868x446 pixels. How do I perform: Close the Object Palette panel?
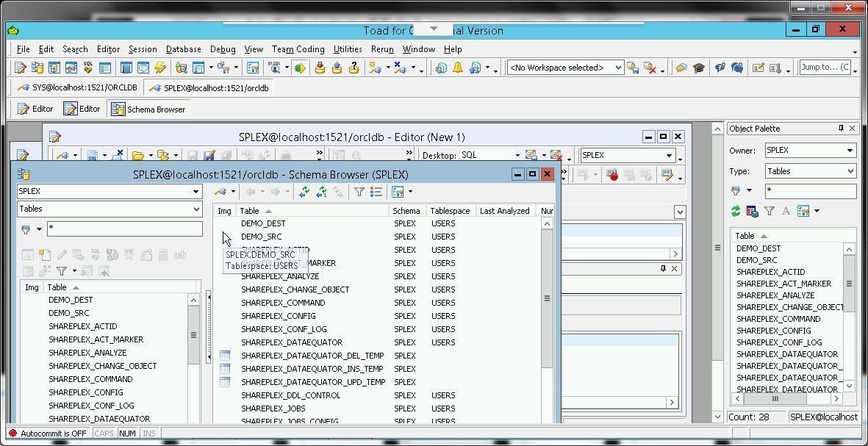852,129
